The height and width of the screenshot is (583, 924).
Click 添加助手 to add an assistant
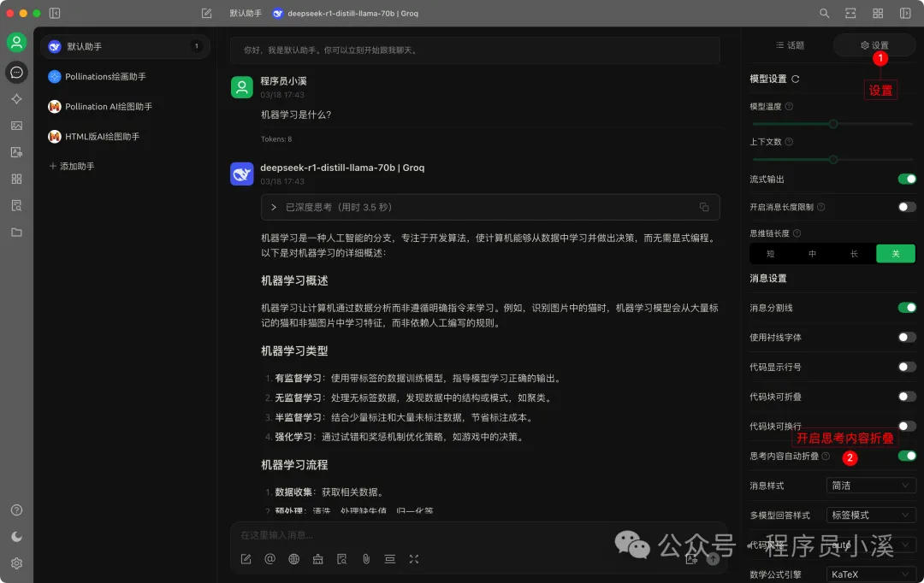(x=72, y=166)
